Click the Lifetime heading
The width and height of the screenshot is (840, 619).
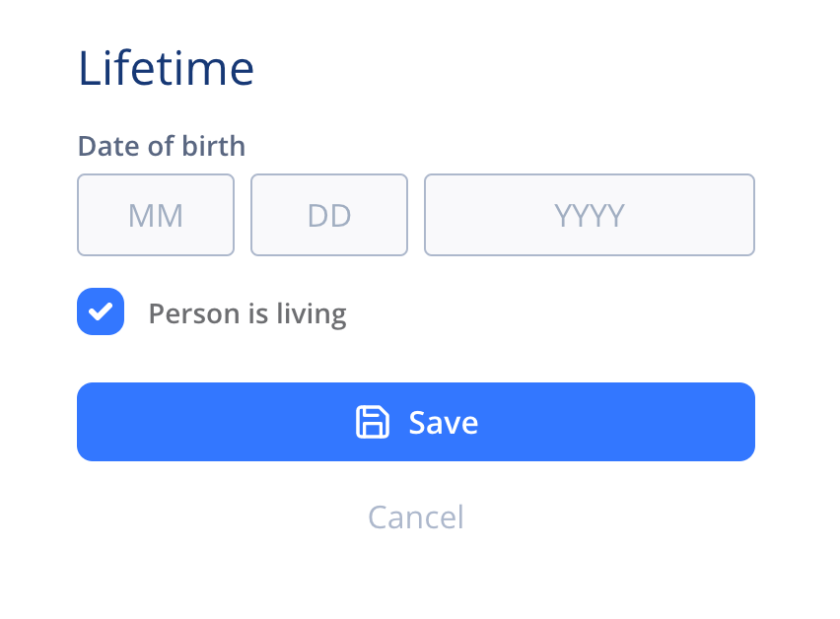166,67
